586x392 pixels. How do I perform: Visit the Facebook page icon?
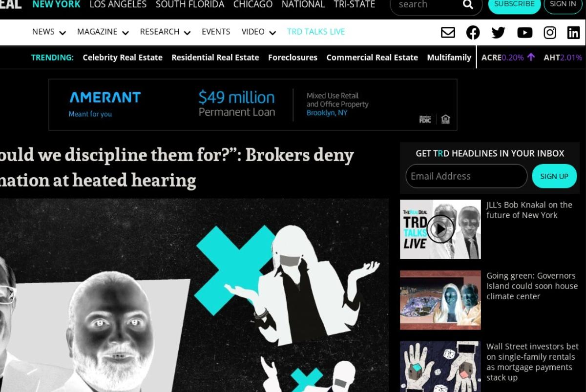[x=473, y=32]
